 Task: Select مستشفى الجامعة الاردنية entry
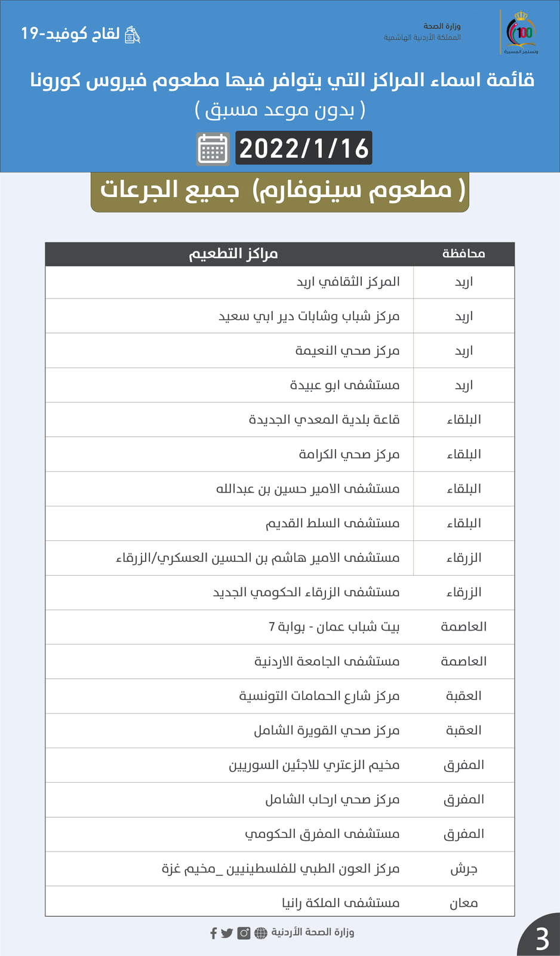[327, 662]
